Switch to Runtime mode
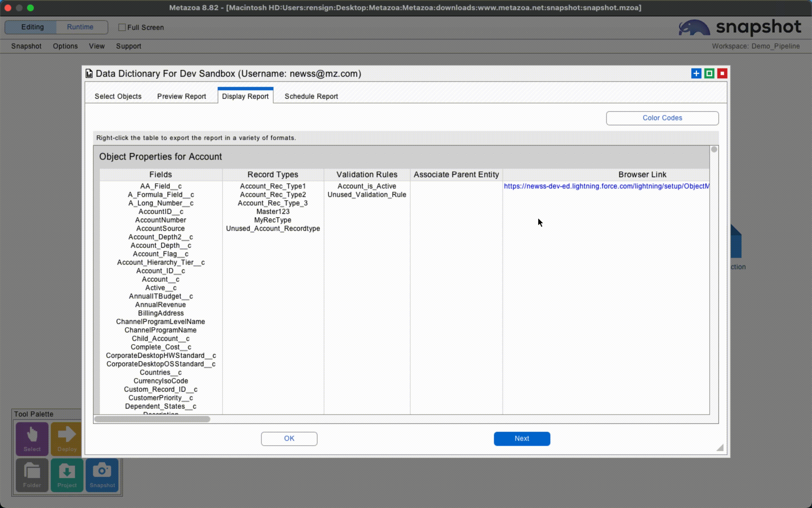 (x=80, y=27)
